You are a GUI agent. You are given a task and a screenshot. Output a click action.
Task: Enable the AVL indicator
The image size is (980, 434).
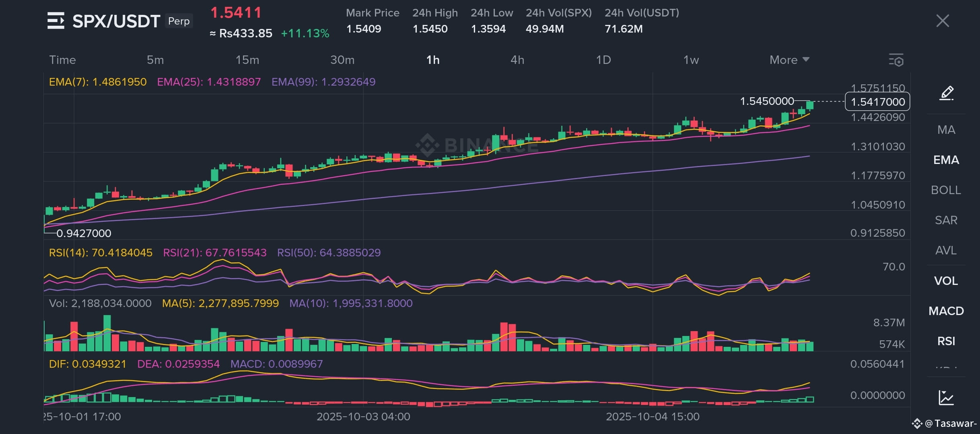(946, 250)
